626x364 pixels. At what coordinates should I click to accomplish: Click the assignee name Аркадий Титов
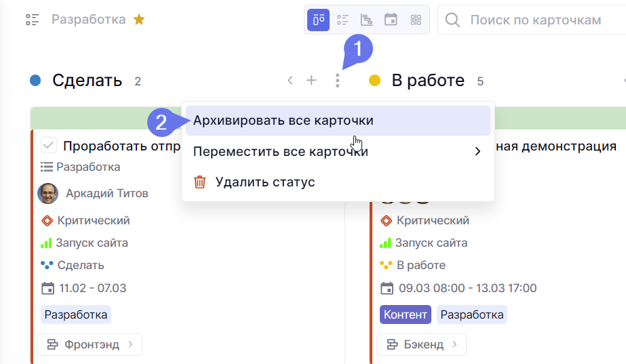point(106,193)
